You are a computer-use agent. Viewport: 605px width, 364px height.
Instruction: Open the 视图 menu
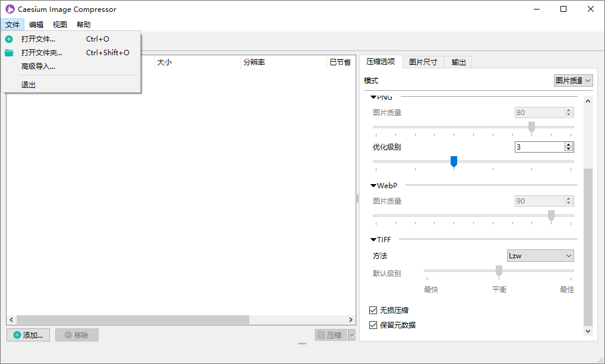coord(60,25)
